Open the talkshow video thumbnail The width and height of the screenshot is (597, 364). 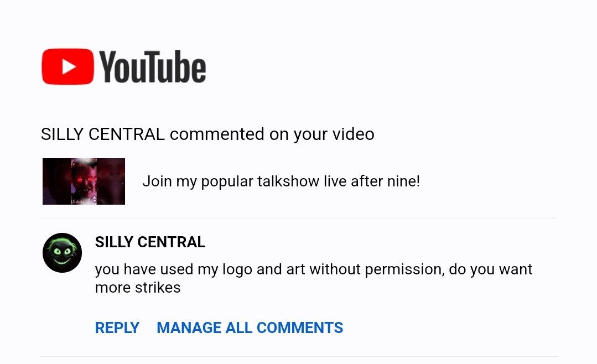[84, 181]
